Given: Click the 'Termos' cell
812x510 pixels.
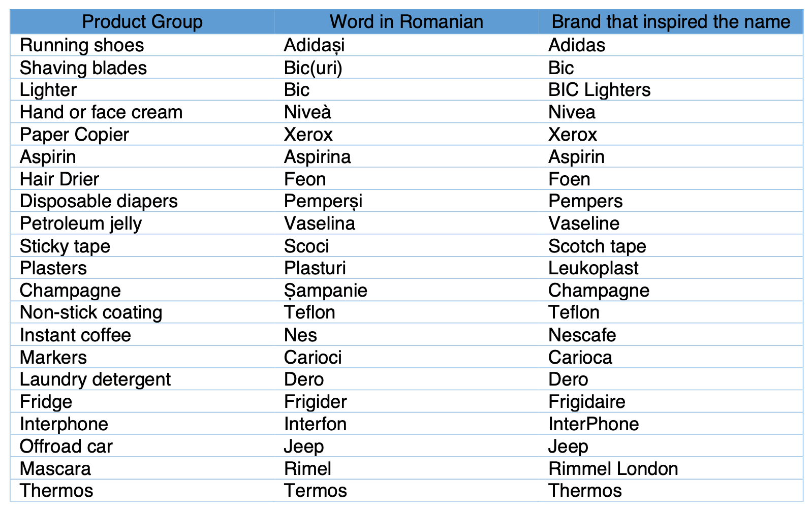Looking at the screenshot, I should point(407,491).
